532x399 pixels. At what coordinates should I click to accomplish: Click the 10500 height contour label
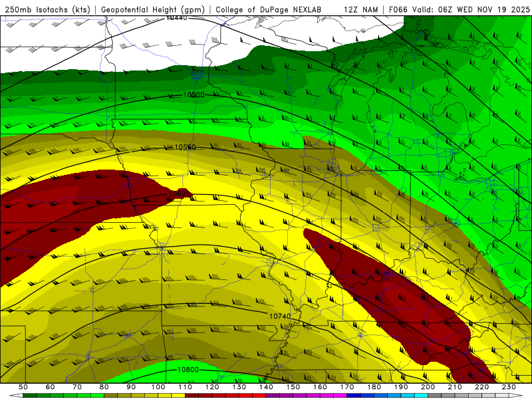tap(194, 94)
